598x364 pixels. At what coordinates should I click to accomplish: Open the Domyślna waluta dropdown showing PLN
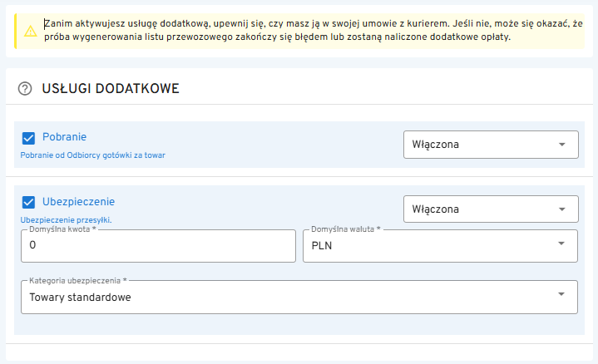pyautogui.click(x=432, y=246)
